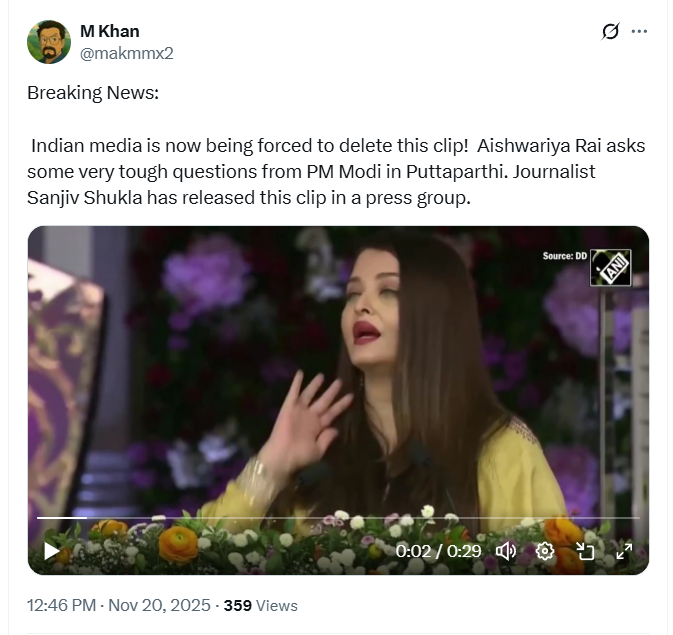673x635 pixels.
Task: Click M Khan's profile avatar
Action: [x=49, y=42]
